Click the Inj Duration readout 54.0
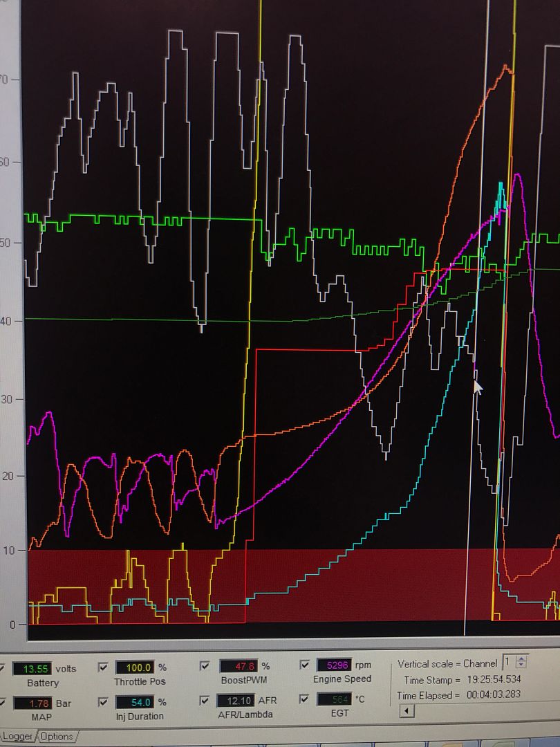Screen dimensions: 560x747 pos(135,702)
